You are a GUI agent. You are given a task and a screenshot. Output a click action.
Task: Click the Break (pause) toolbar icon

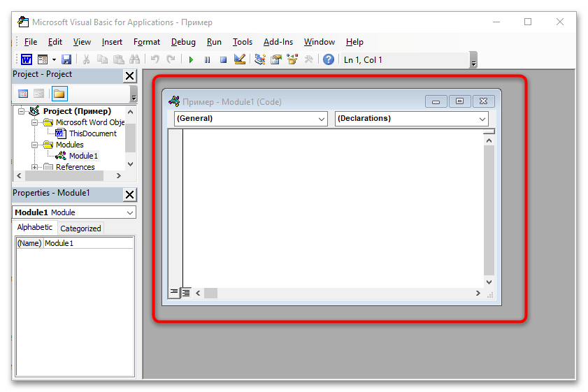207,60
